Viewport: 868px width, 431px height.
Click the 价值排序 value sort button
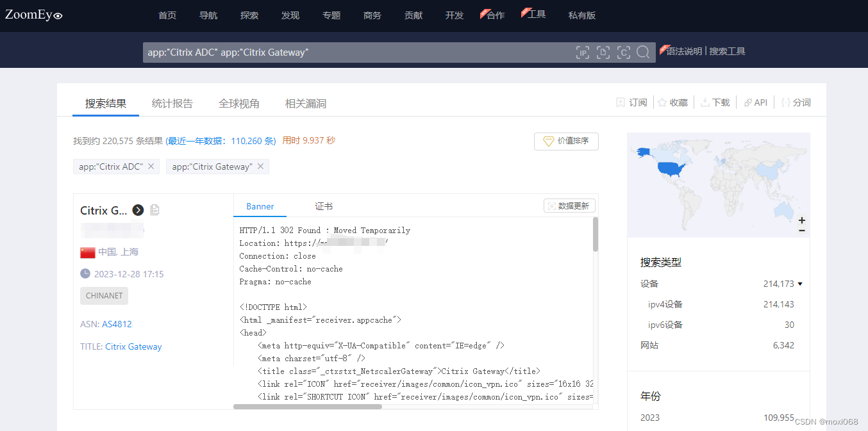(566, 141)
